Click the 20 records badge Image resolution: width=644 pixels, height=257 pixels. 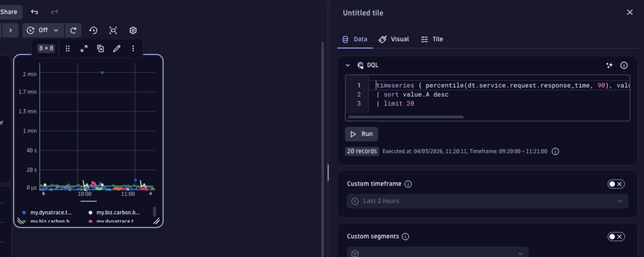click(x=362, y=151)
